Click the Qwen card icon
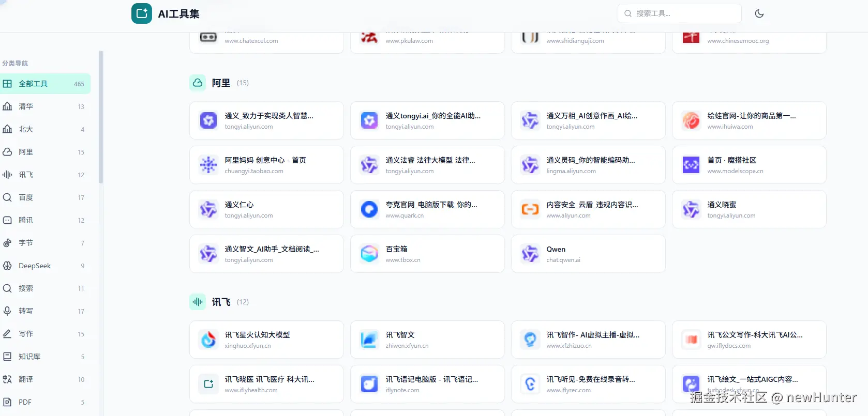The width and height of the screenshot is (868, 416). (x=530, y=254)
